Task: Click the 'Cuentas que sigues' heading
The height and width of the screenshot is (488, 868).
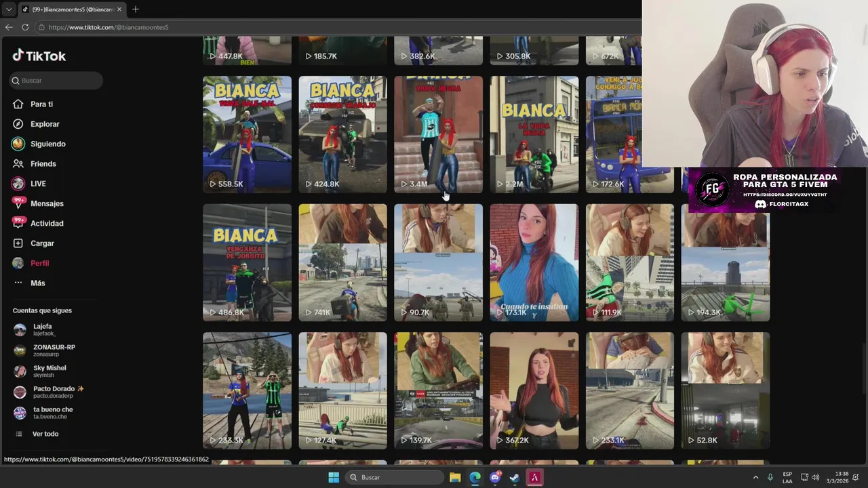Action: 42,310
